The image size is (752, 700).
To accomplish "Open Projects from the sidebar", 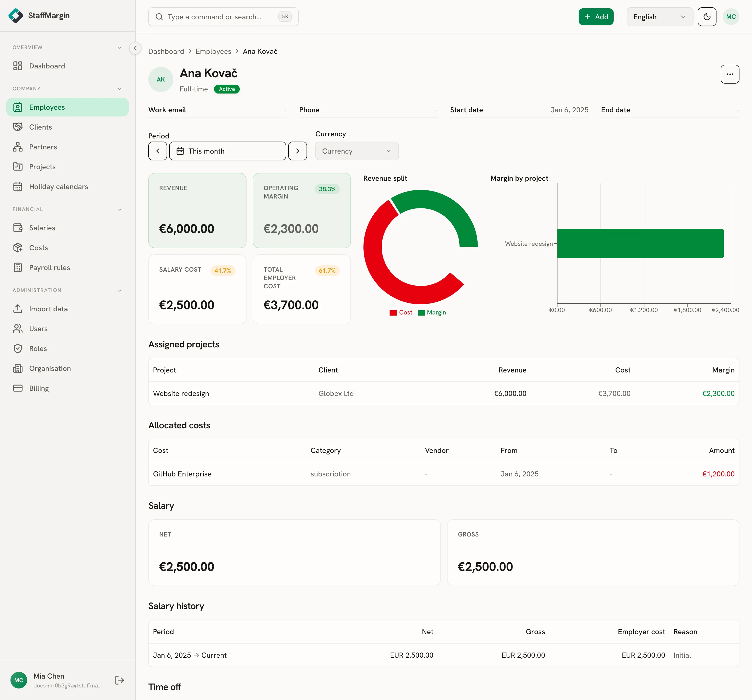I will [67, 166].
